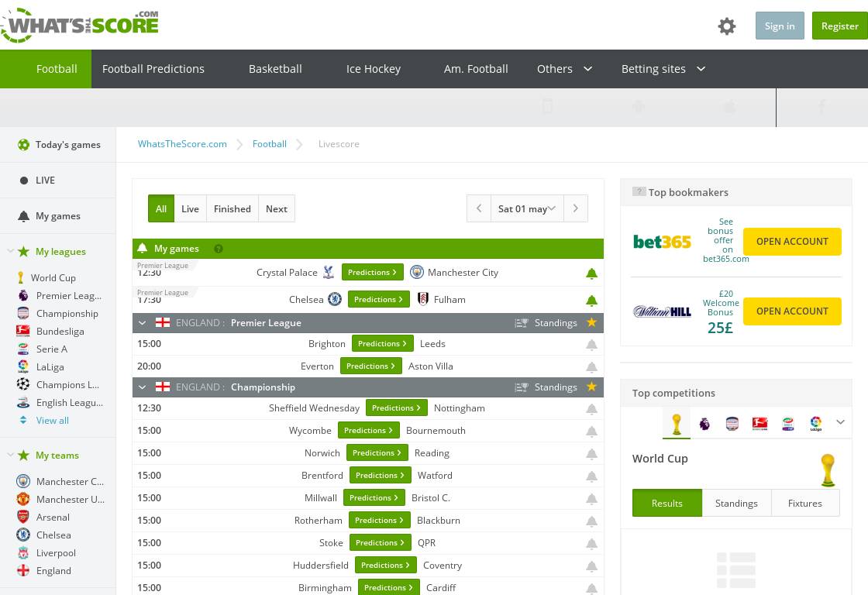
Task: Open Predictions for Everton vs Aston Villa
Action: (370, 366)
